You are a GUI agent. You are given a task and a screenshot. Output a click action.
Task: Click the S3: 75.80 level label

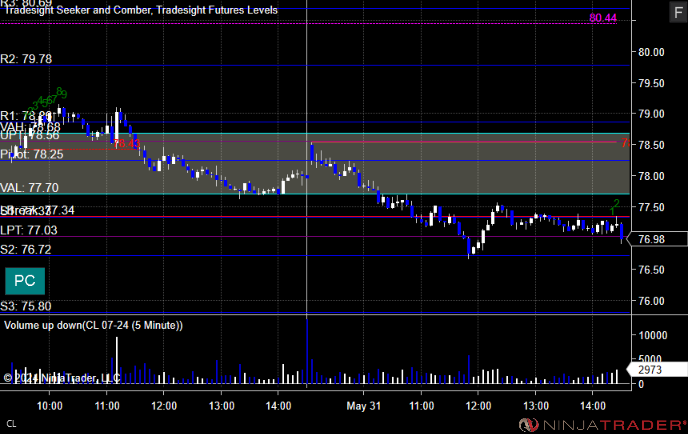point(26,306)
